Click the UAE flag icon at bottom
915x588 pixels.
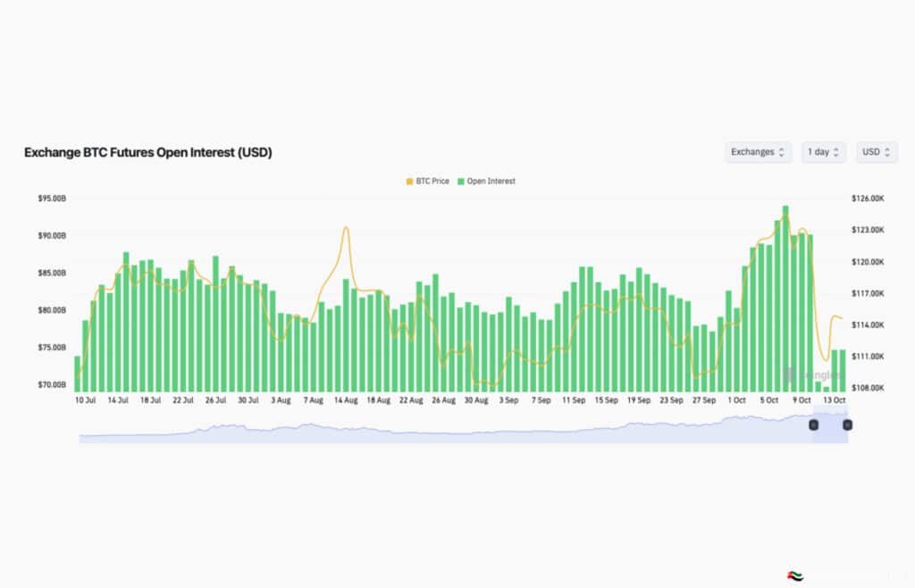click(x=794, y=576)
